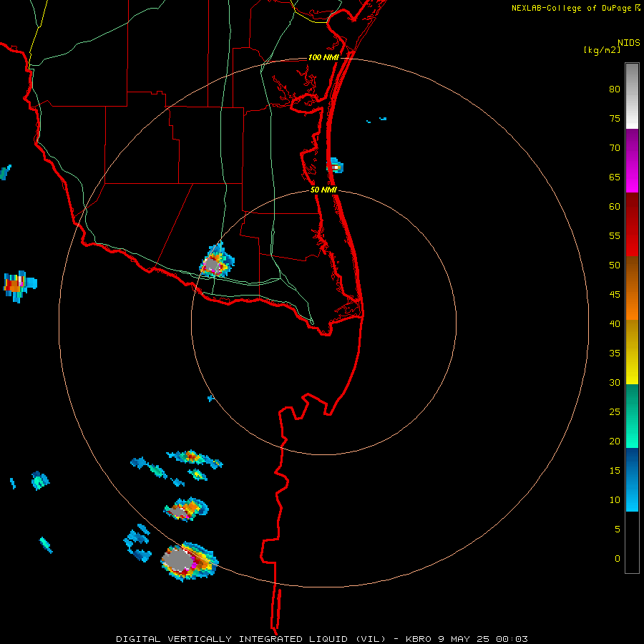
Task: Click the NEXLAB-College of DuPage credit text
Action: tap(576, 8)
